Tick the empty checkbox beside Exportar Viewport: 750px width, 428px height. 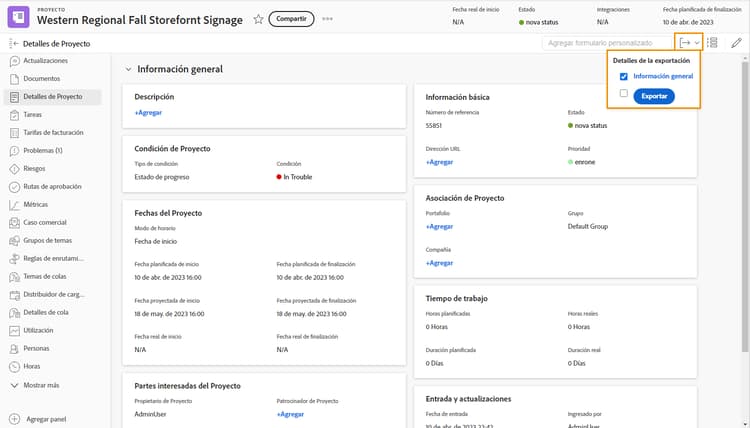pos(624,94)
